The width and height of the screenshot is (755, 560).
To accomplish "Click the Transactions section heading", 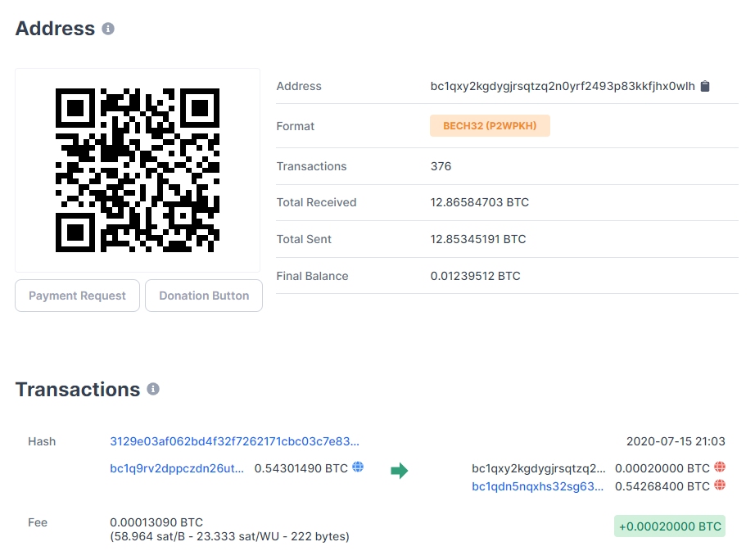I will 78,390.
